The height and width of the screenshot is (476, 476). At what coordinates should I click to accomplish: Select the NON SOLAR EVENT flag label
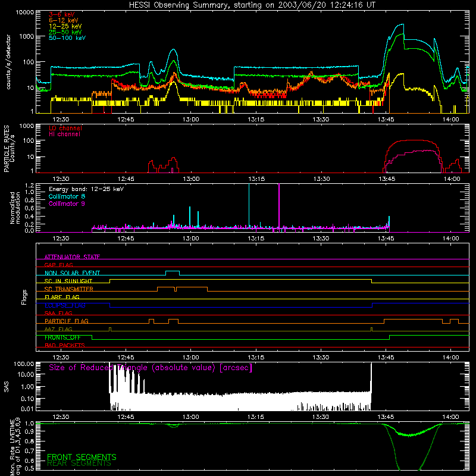point(72,273)
